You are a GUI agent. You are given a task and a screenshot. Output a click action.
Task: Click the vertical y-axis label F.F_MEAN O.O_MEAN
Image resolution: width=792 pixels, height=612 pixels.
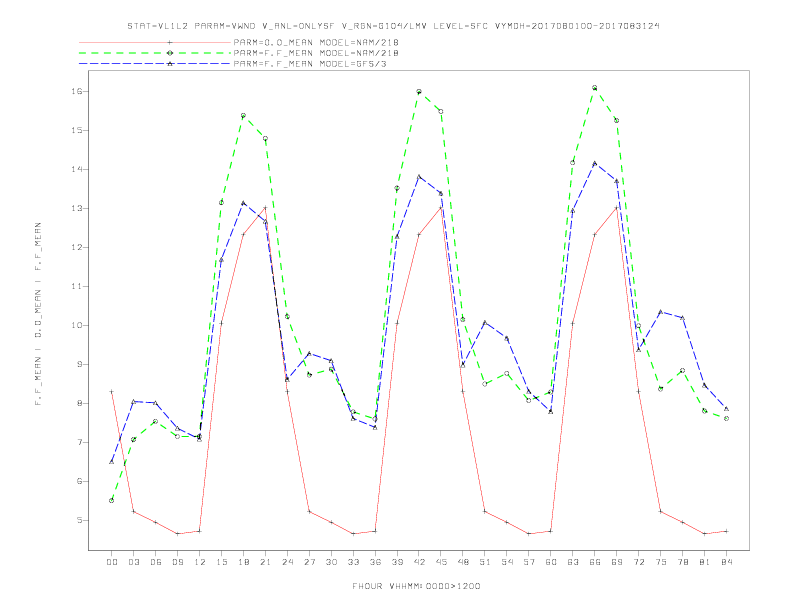(38, 314)
